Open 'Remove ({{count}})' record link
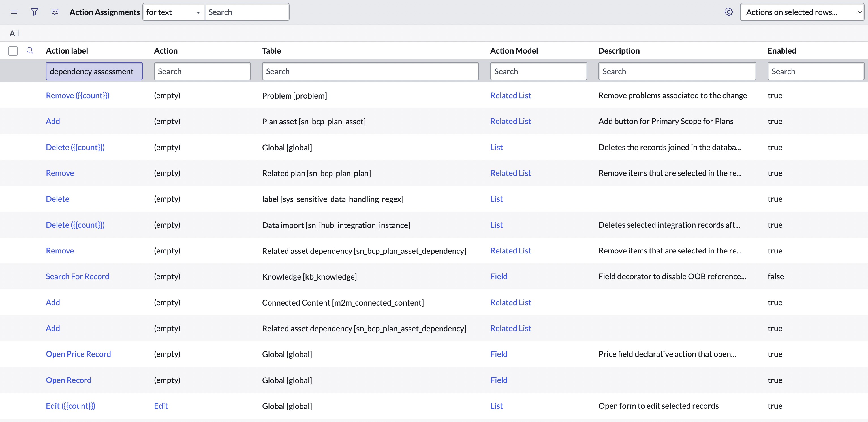 point(78,95)
